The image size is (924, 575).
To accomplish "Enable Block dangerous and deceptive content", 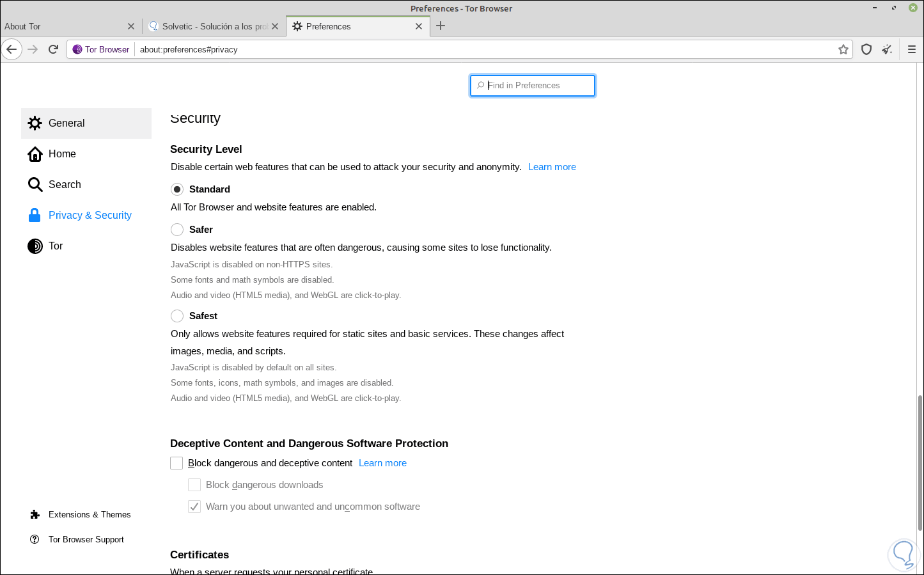I will coord(176,463).
